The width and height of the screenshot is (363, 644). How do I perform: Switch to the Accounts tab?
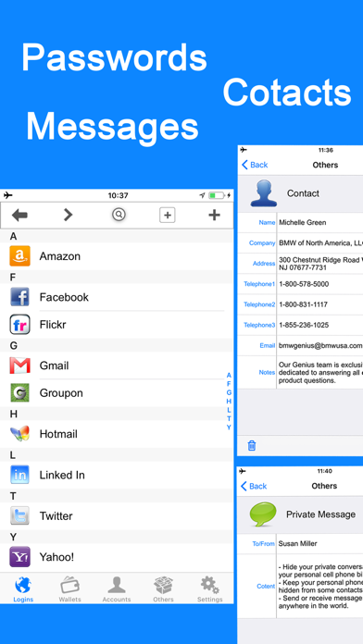(x=117, y=589)
